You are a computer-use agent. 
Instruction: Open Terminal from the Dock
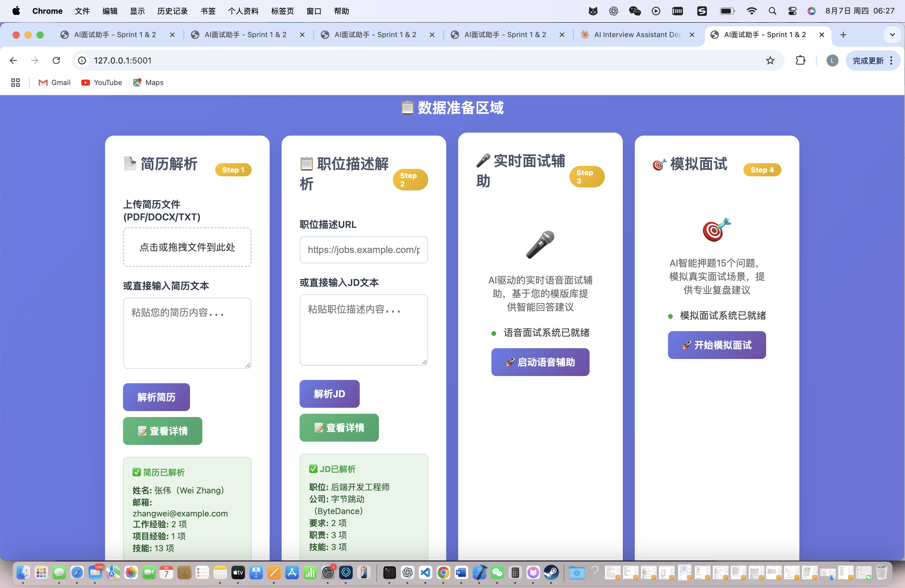pos(389,572)
